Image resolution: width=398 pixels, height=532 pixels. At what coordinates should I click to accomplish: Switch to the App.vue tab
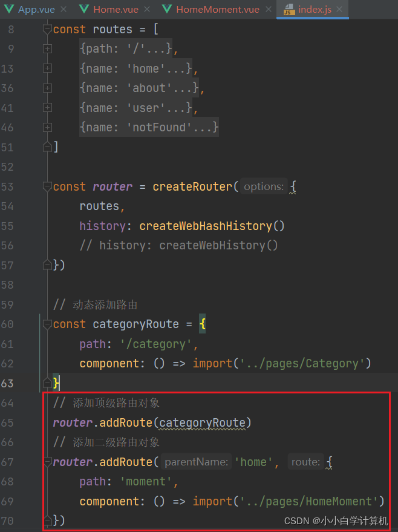tap(36, 10)
